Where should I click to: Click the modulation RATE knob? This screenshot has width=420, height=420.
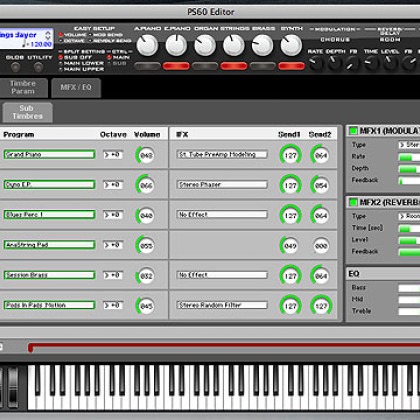pyautogui.click(x=316, y=63)
